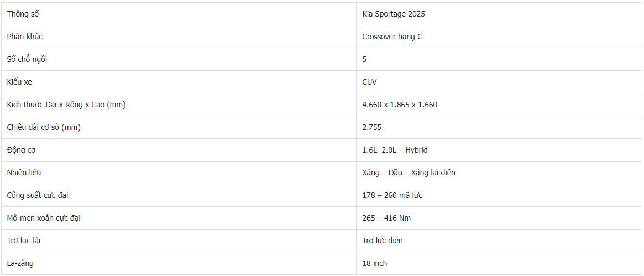Click the 'Nhiên liệu' row label
Image resolution: width=644 pixels, height=276 pixels.
coord(24,173)
